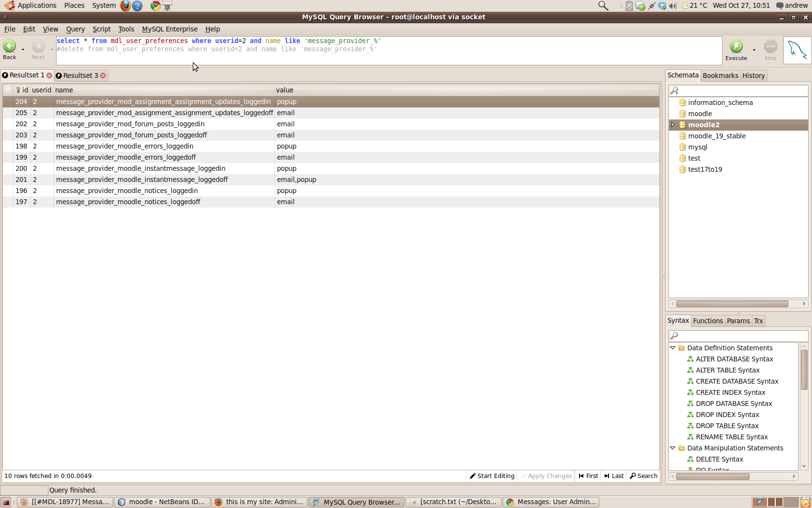Click the network connection tray icon
The width and height of the screenshot is (812, 508).
[x=652, y=6]
